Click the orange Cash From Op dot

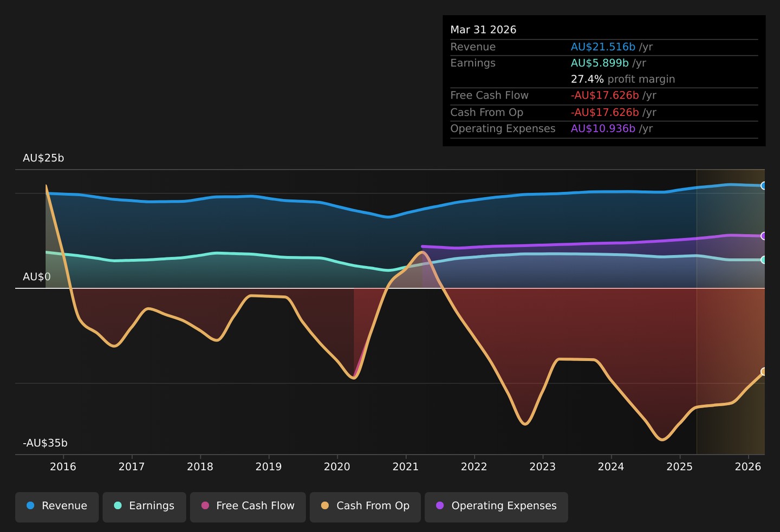[325, 505]
